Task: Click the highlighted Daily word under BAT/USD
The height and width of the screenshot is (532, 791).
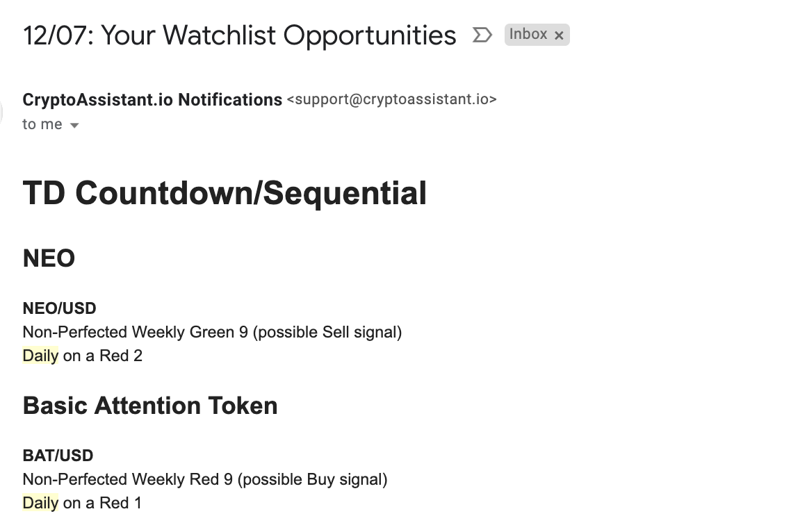Action: (40, 503)
